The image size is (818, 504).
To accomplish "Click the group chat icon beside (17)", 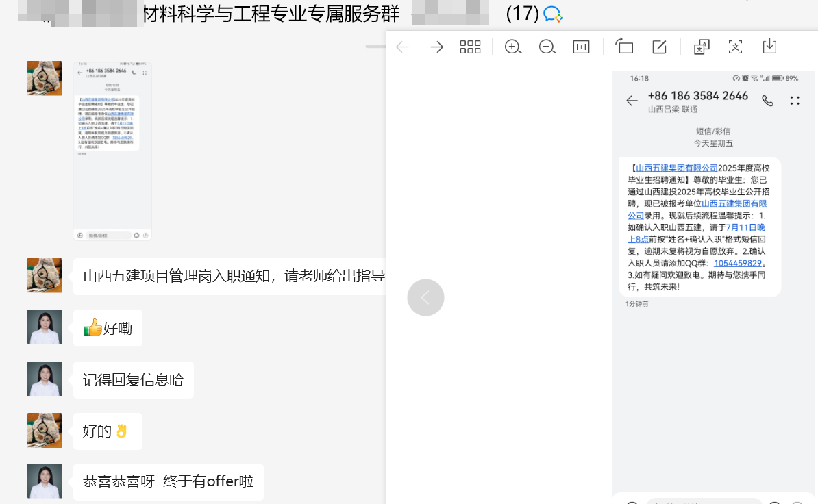I will click(x=552, y=14).
